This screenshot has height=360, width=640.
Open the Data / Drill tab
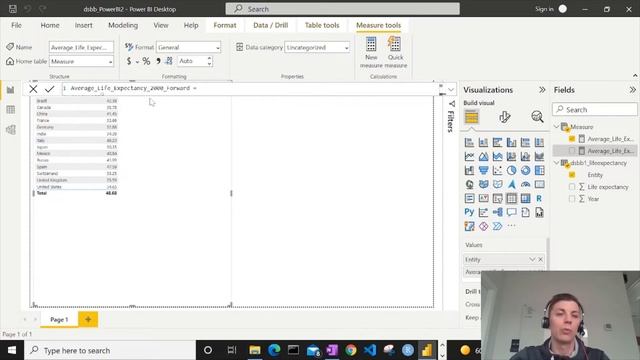(x=271, y=25)
